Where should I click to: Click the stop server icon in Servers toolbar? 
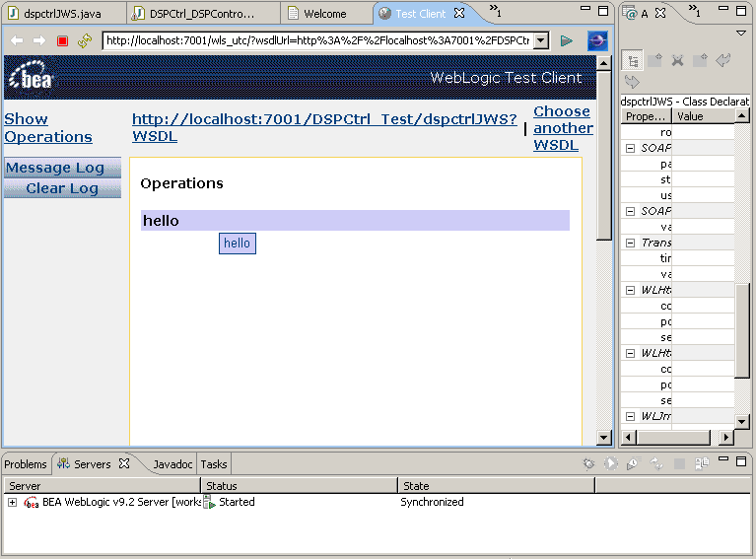click(x=679, y=464)
